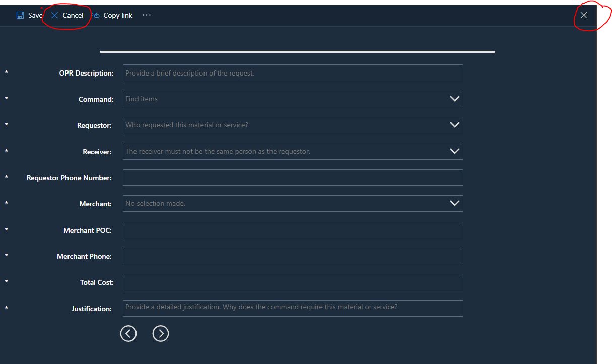
Task: Save the form using the disk icon
Action: click(20, 15)
